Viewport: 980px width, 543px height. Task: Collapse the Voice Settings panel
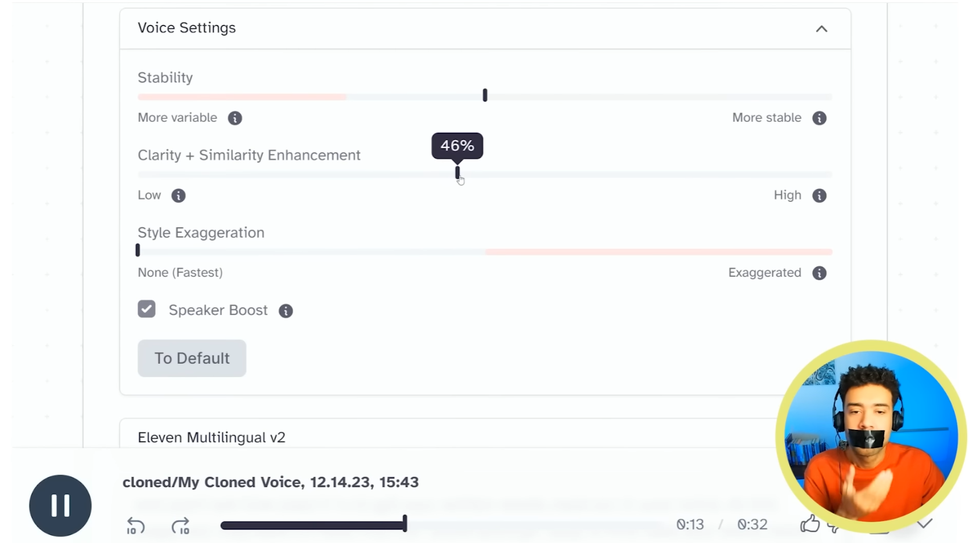821,28
